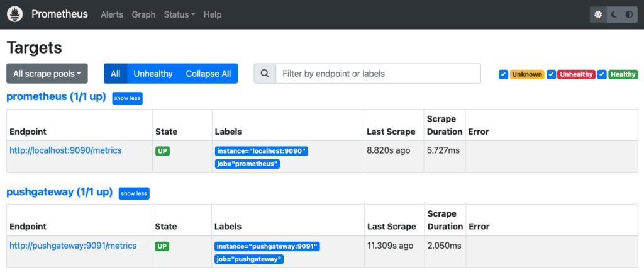The height and width of the screenshot is (272, 644).
Task: Click the green Healthy badge
Action: tap(623, 74)
